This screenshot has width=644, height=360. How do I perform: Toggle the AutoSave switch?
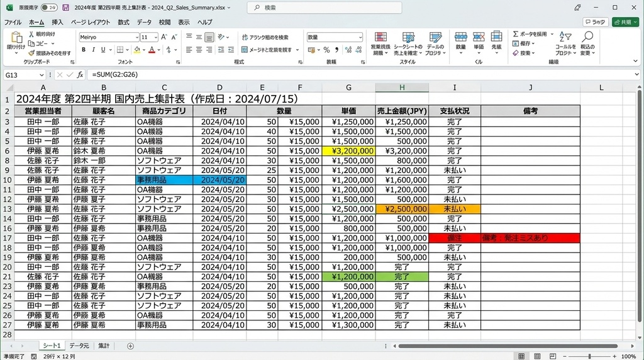click(49, 8)
